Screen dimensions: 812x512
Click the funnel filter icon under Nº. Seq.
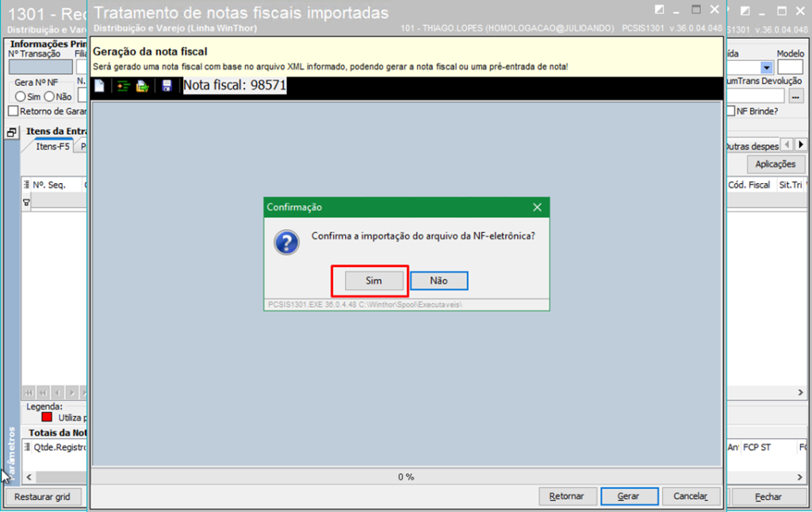click(26, 202)
